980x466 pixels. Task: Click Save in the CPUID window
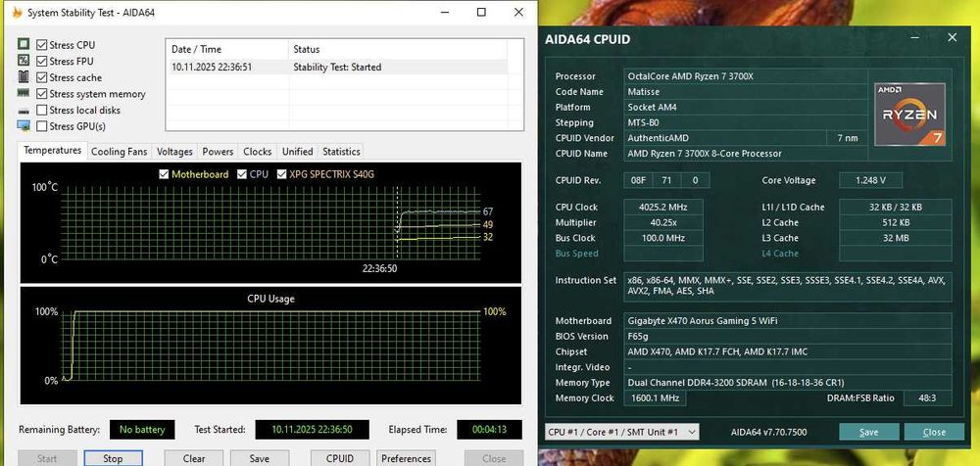click(868, 432)
